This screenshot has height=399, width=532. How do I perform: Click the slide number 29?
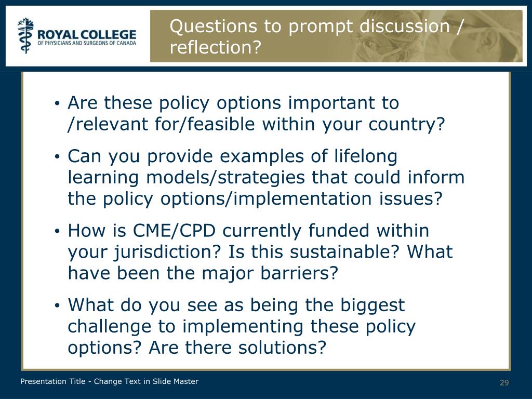click(504, 383)
